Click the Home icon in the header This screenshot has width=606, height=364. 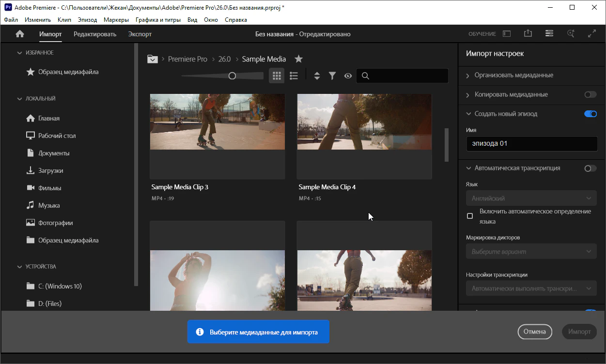click(20, 34)
